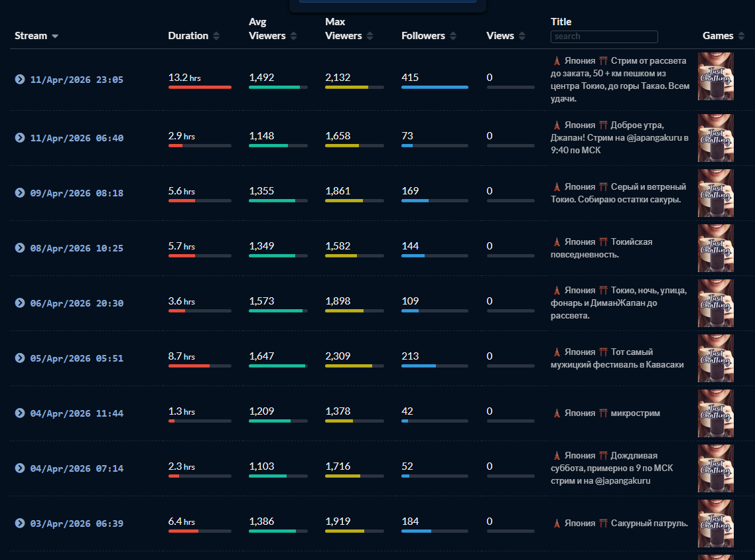
Task: Sort by Duration using its sort arrows
Action: pos(216,36)
